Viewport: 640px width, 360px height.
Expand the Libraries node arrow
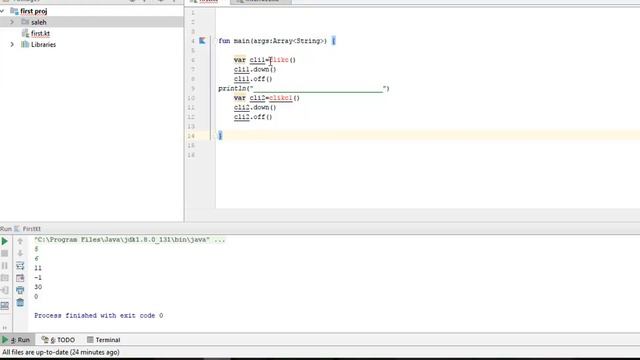coord(12,44)
